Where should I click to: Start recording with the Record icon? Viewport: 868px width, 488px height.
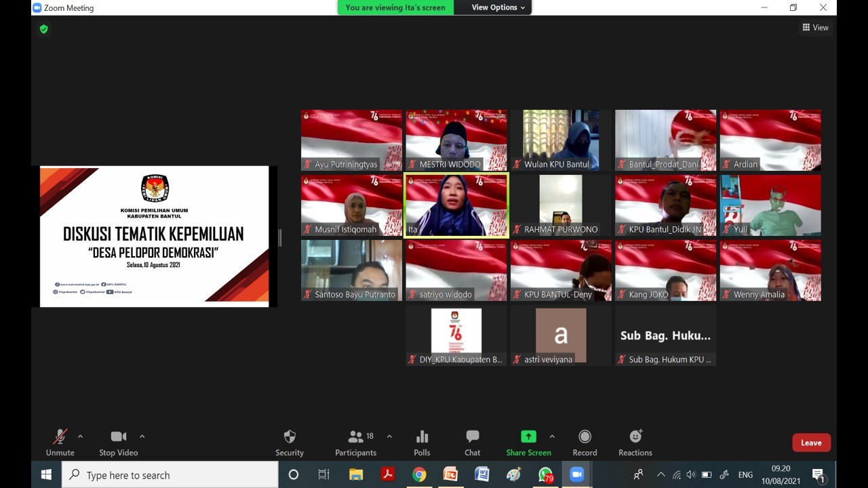[585, 437]
